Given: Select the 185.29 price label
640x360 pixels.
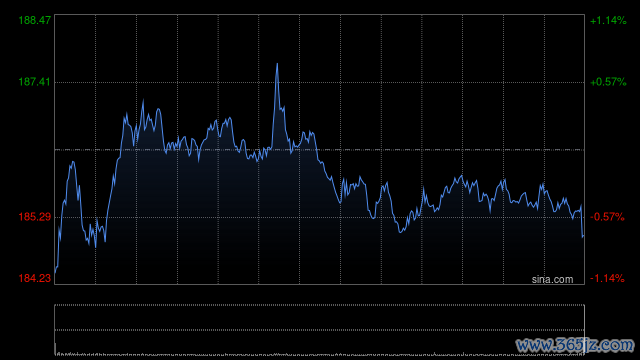Looking at the screenshot, I should click(35, 217).
